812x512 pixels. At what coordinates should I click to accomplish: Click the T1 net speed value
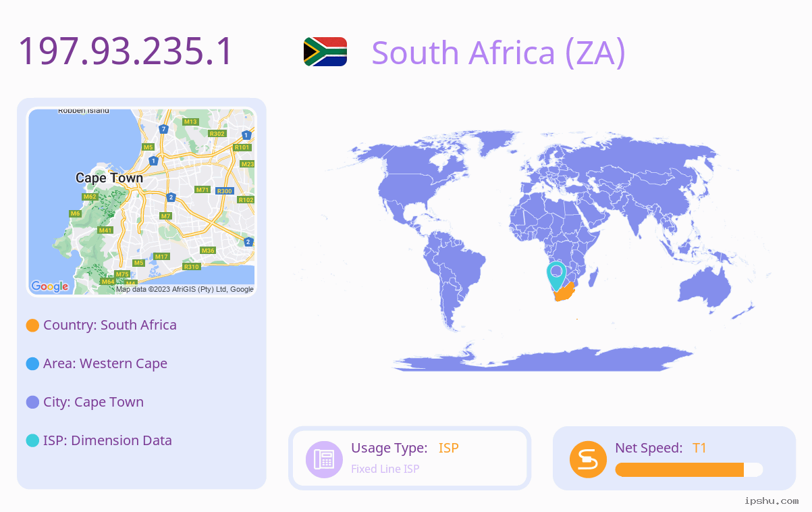(x=700, y=448)
